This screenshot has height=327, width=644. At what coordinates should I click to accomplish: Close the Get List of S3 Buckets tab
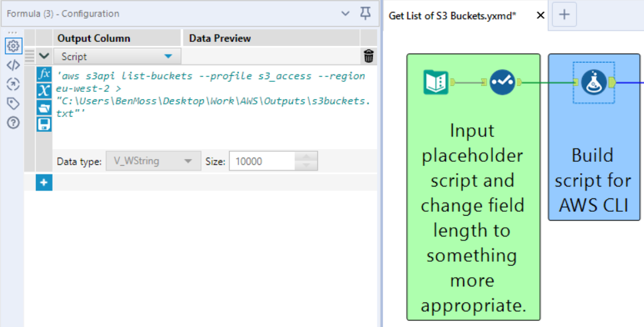coord(541,15)
